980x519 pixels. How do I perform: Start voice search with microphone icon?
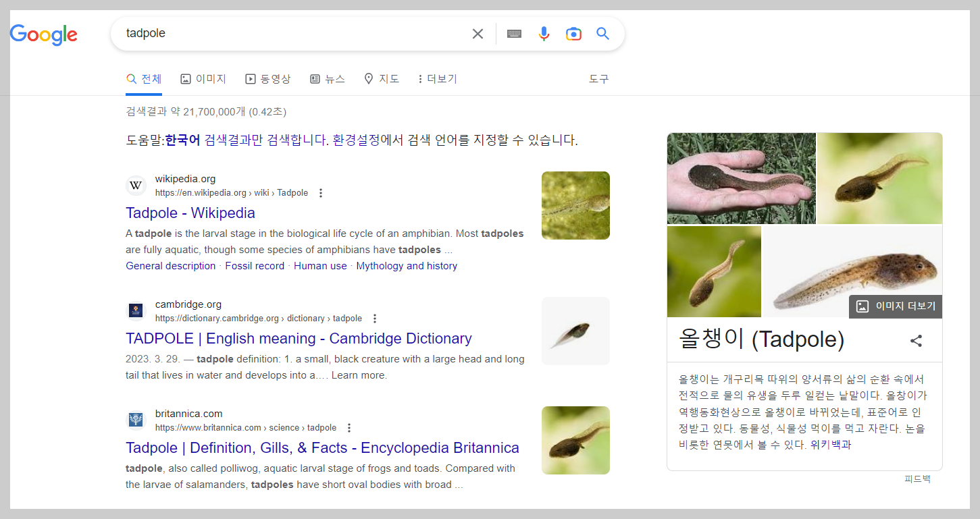click(544, 34)
